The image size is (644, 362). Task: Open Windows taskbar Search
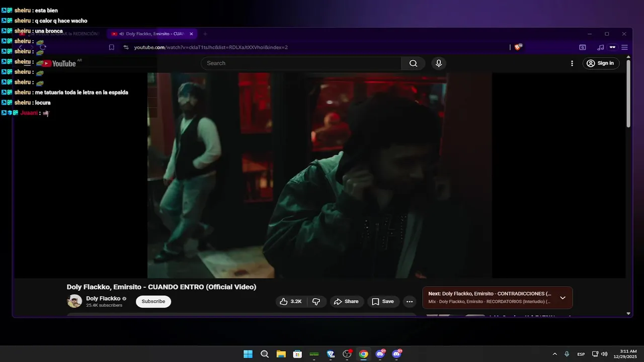coord(265,354)
